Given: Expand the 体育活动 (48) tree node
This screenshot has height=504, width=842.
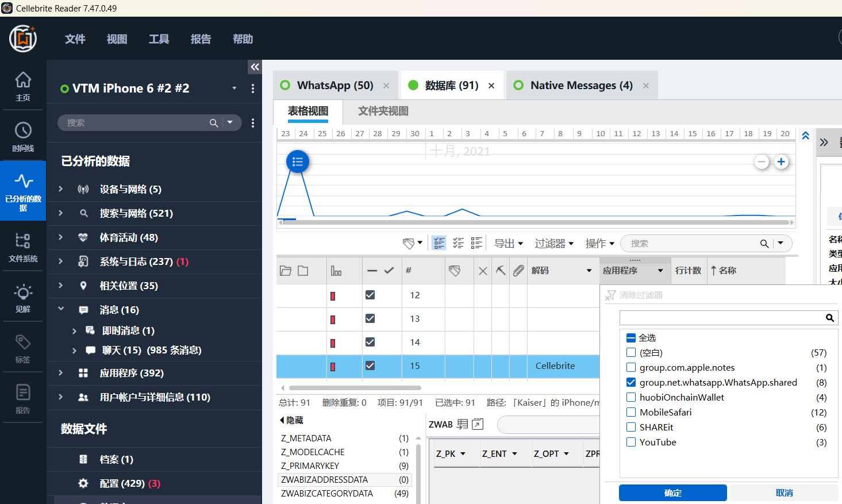Looking at the screenshot, I should click(60, 237).
